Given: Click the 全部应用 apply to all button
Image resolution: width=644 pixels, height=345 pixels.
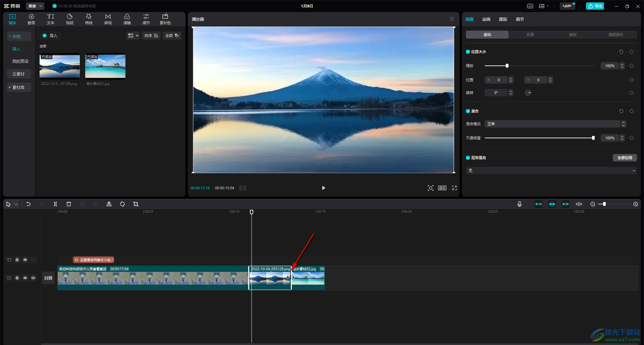Looking at the screenshot, I should coord(625,158).
